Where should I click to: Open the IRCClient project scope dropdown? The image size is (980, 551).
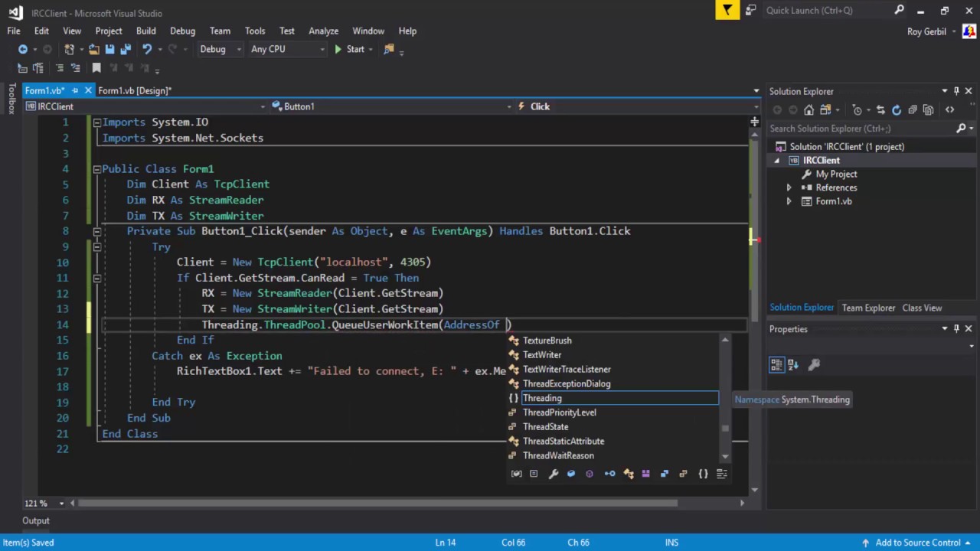(x=145, y=106)
